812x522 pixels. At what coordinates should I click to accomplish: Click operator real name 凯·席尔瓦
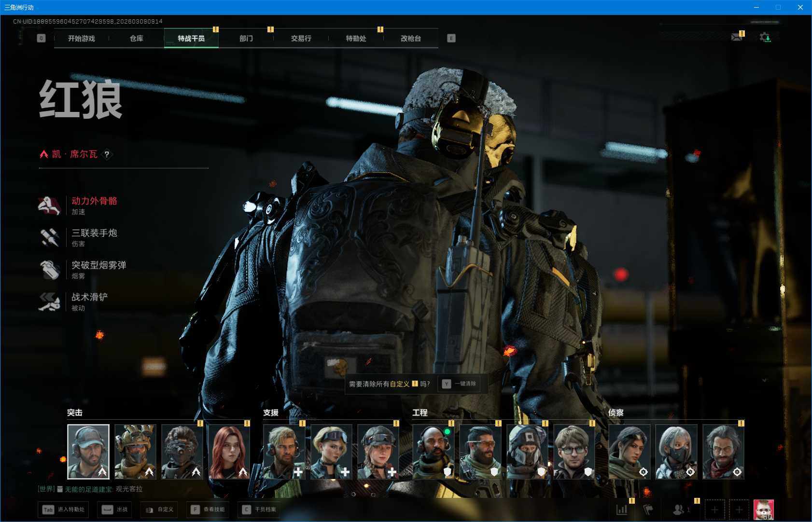pos(74,154)
